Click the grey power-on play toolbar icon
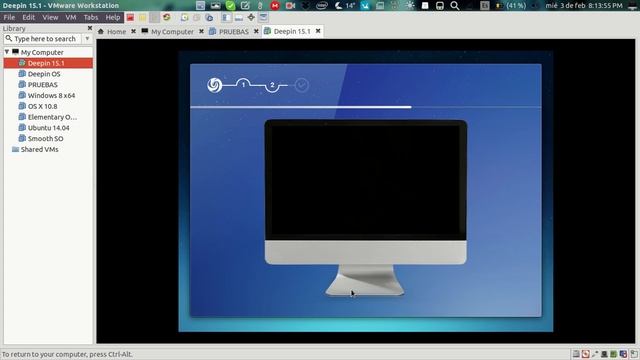 click(154, 18)
